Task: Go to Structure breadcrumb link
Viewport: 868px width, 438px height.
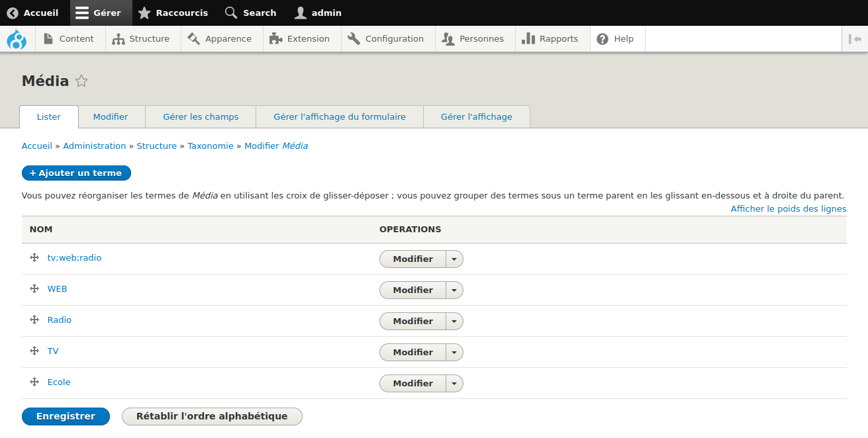Action: 157,146
